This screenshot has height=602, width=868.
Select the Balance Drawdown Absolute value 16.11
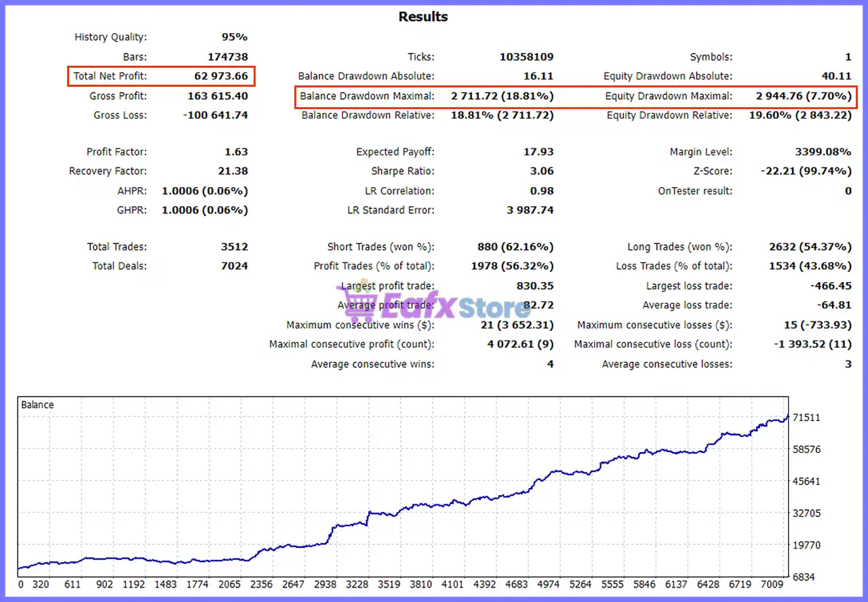pos(540,77)
